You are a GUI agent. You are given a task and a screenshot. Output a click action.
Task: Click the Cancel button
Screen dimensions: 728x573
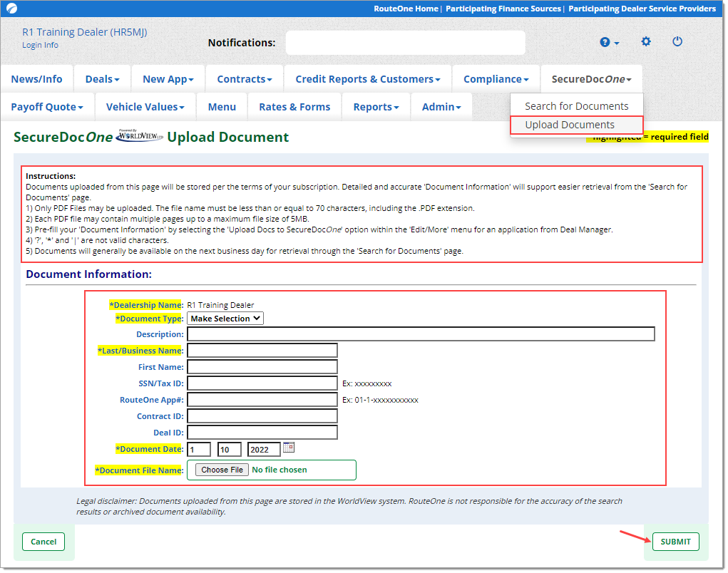43,542
